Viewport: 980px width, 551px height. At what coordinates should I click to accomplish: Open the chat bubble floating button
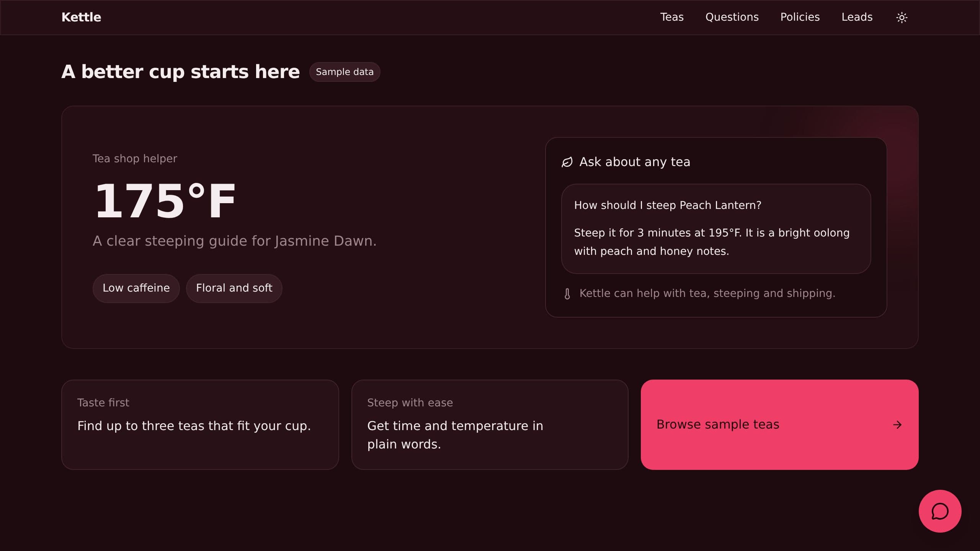tap(940, 511)
